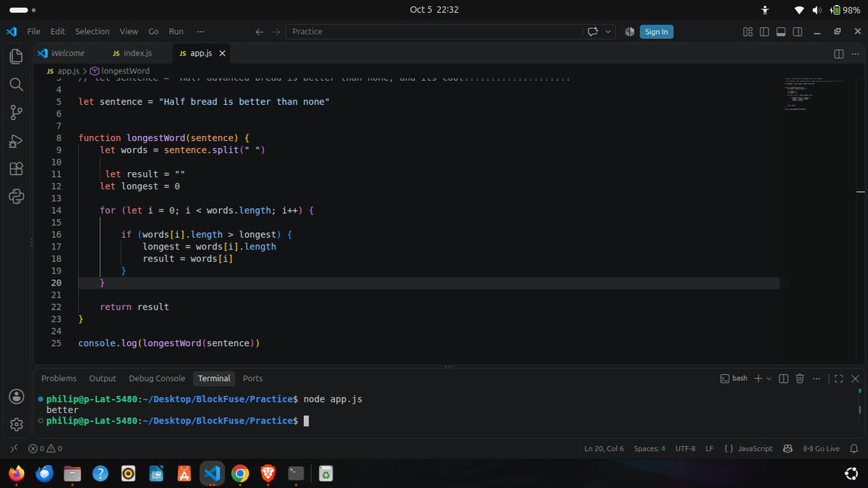
Task: Open the Files manager from the dock
Action: (x=72, y=474)
